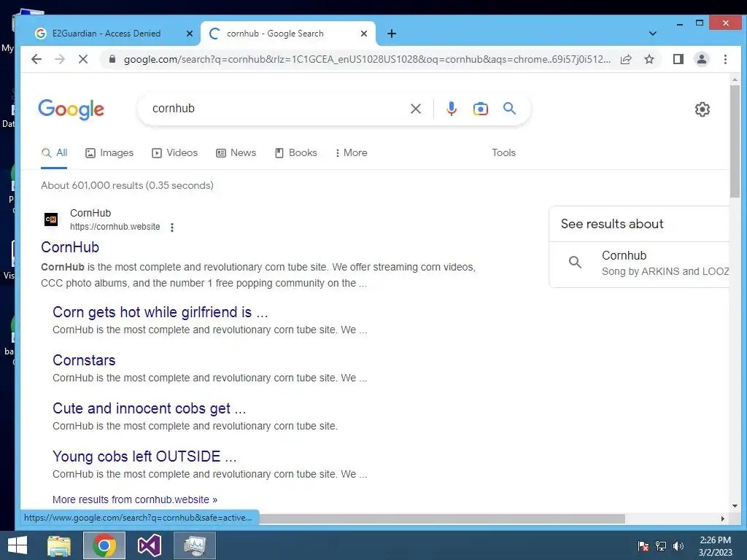Open the Chrome profile avatar

tap(701, 59)
